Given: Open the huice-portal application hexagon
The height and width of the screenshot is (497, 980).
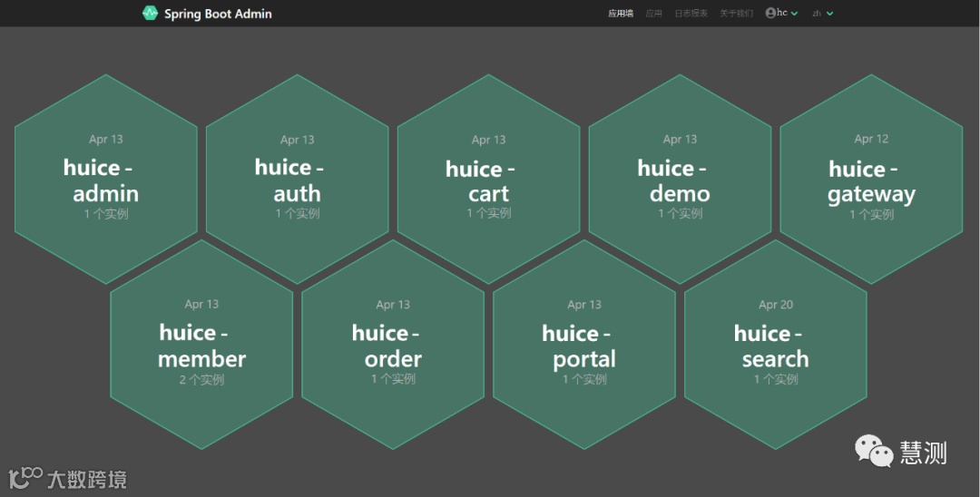Looking at the screenshot, I should 584,345.
